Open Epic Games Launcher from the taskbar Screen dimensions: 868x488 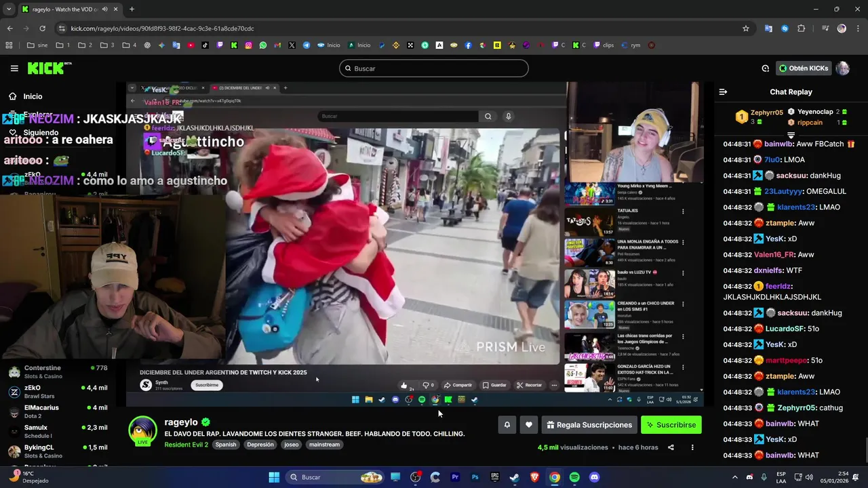[x=495, y=477]
